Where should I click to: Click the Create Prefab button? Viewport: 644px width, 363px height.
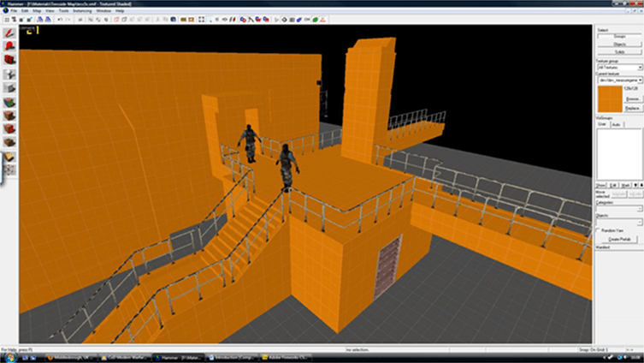pos(622,239)
